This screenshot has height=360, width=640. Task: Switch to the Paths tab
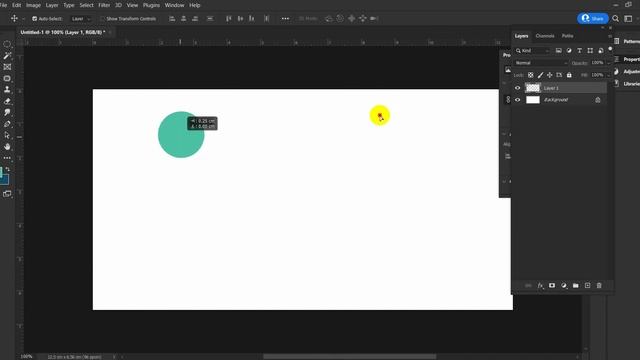pyautogui.click(x=567, y=36)
